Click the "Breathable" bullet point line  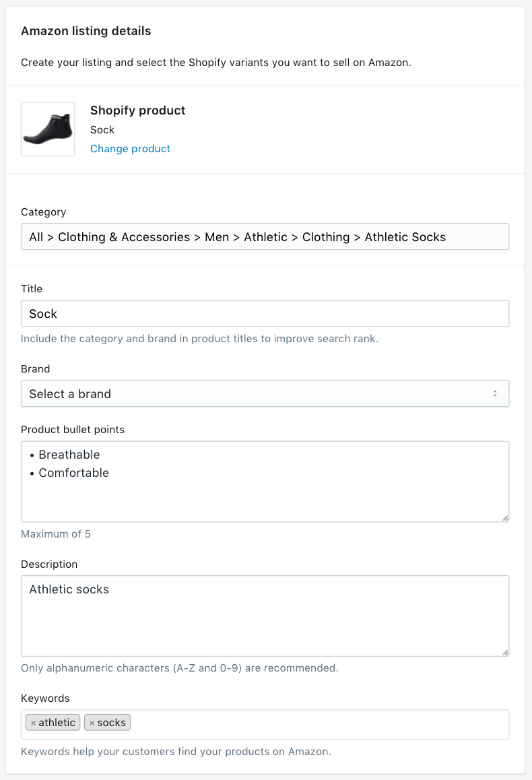69,455
